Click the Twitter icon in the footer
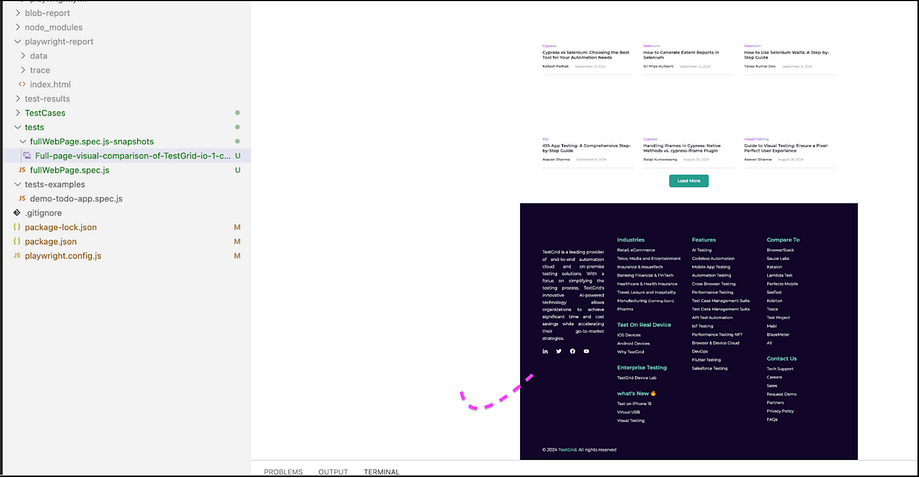The width and height of the screenshot is (919, 478). 559,351
